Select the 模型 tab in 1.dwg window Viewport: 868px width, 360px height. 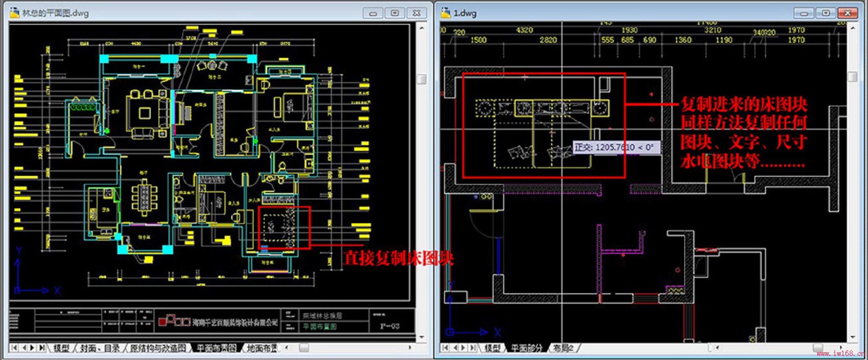tap(492, 348)
